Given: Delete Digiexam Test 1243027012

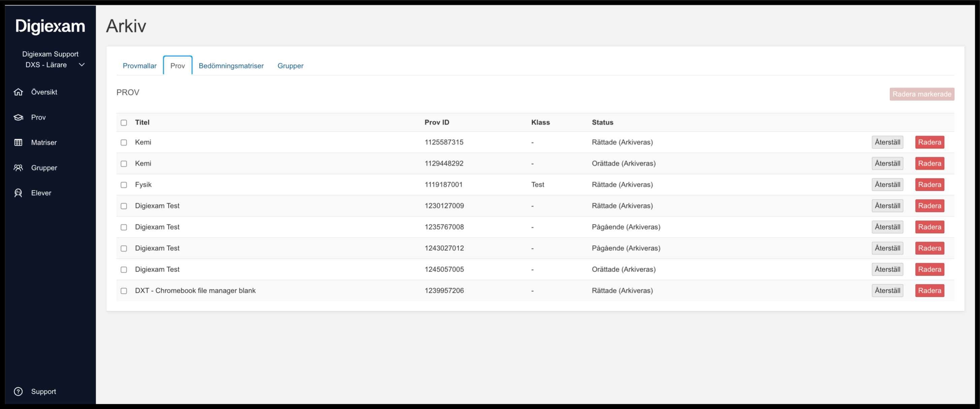Looking at the screenshot, I should coord(929,248).
